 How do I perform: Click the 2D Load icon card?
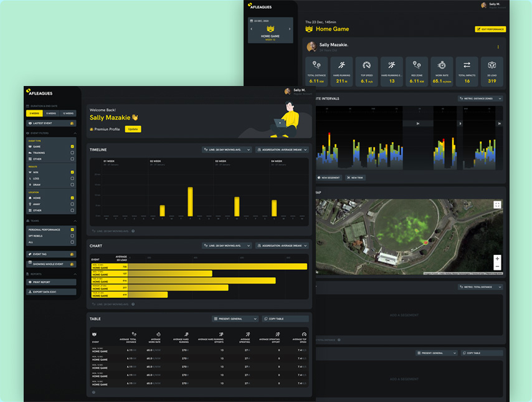pyautogui.click(x=492, y=72)
